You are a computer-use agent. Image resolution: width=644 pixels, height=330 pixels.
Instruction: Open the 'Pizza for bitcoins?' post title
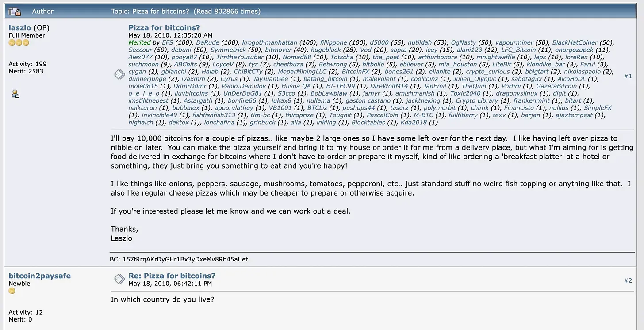point(164,28)
